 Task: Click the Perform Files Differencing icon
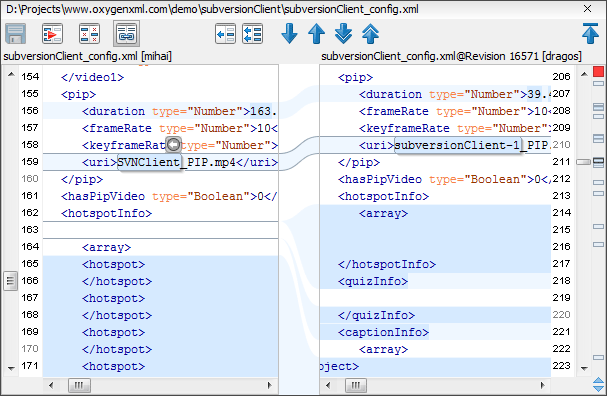[x=52, y=34]
